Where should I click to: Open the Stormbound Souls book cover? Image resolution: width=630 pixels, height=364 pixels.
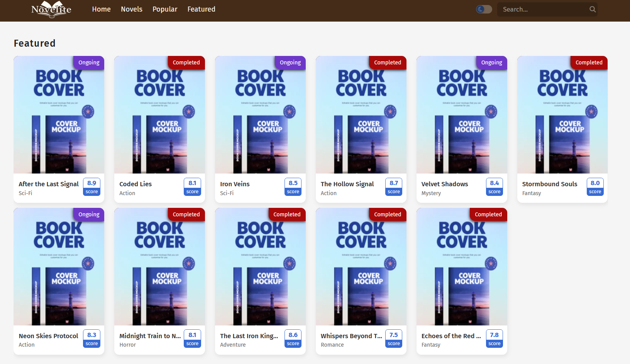tap(562, 116)
